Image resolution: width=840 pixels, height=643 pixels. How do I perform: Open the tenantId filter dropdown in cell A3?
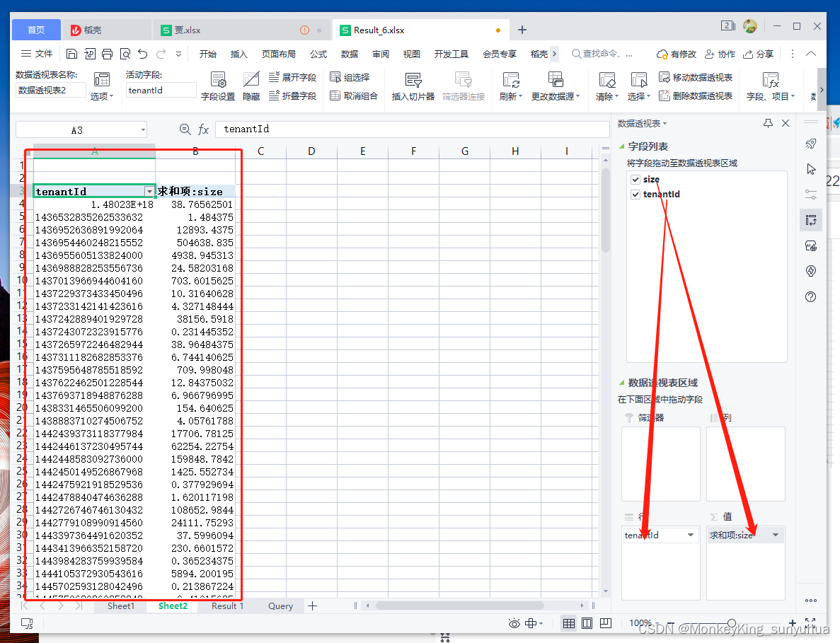click(x=149, y=192)
